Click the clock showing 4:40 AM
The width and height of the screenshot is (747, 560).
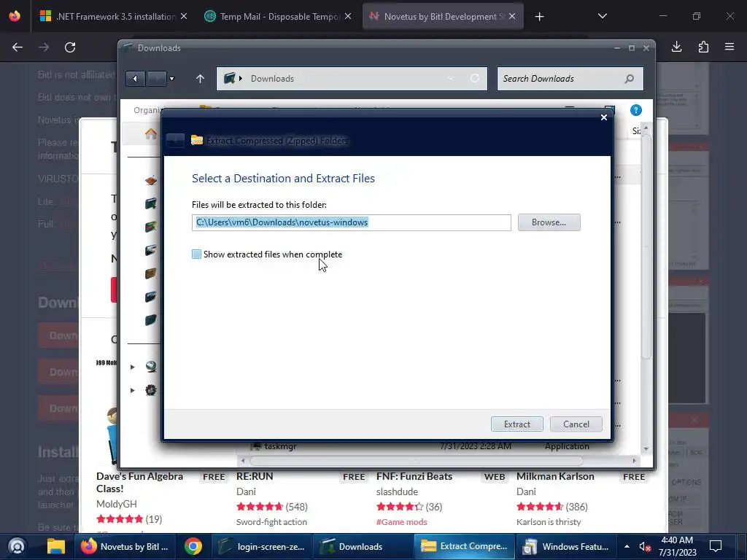click(677, 546)
